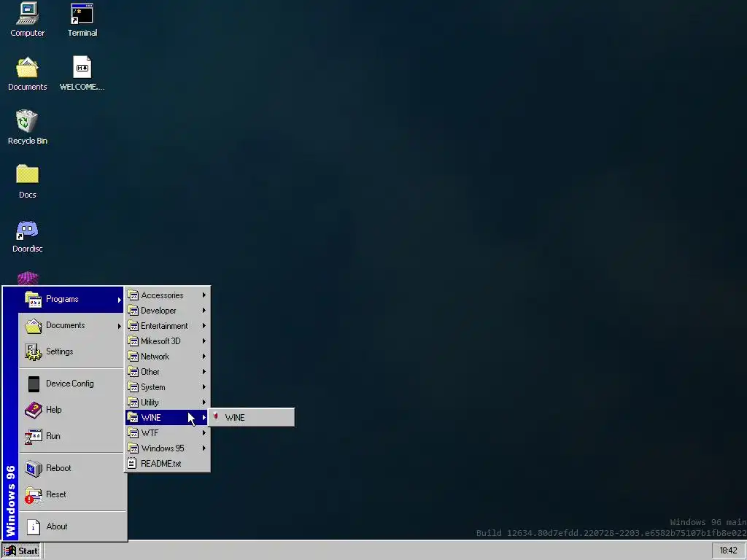Screen dimensions: 747x560
Task: Click the About info icon
Action: 34,526
